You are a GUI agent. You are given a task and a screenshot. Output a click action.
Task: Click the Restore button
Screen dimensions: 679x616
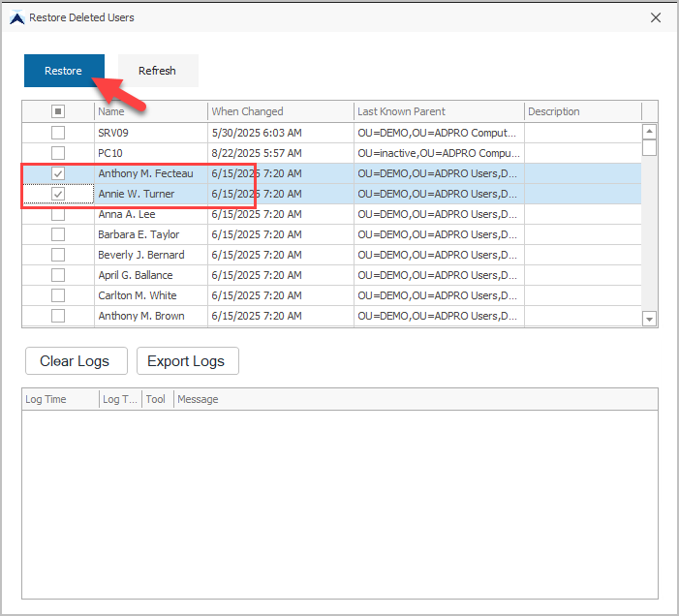coord(64,71)
